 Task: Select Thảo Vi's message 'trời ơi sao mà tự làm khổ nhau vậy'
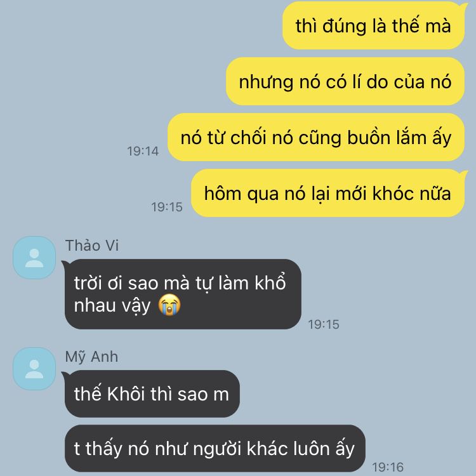[183, 294]
